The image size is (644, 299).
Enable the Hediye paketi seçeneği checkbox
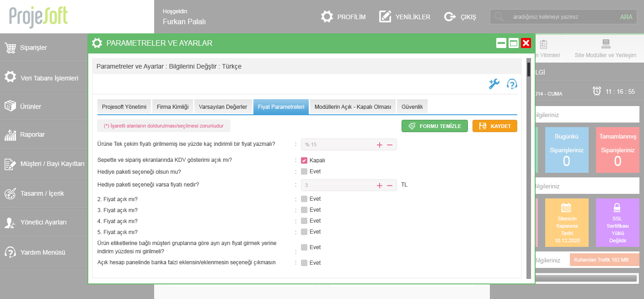(x=304, y=171)
